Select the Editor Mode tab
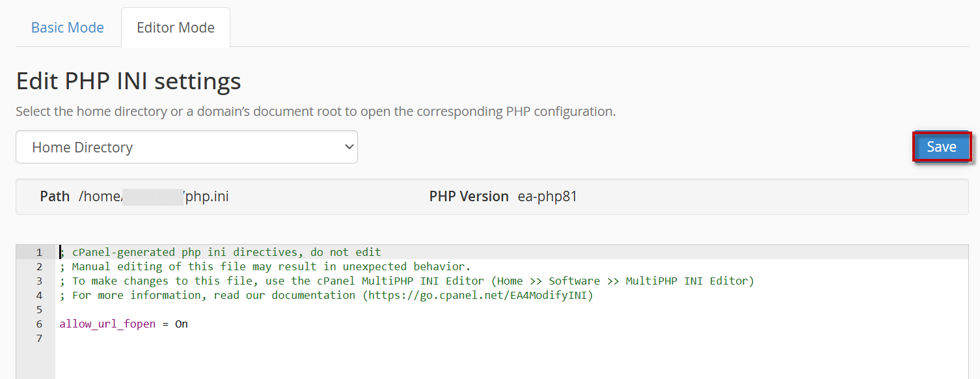 [x=176, y=28]
